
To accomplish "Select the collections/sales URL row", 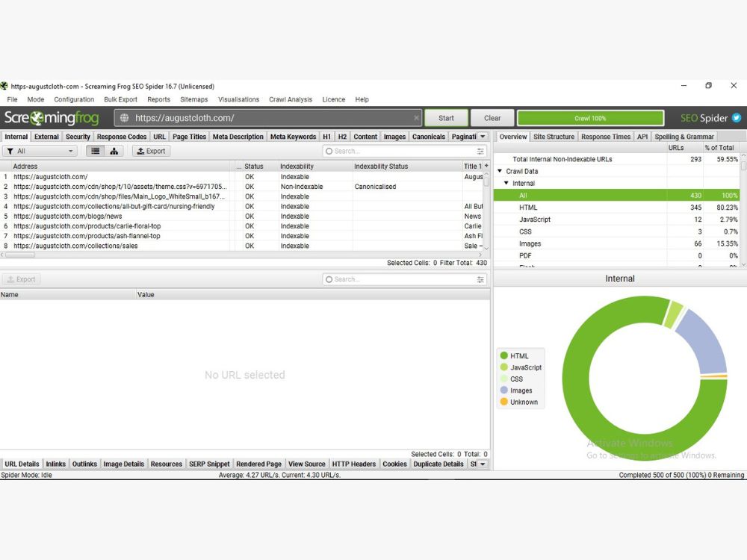I will tap(241, 246).
